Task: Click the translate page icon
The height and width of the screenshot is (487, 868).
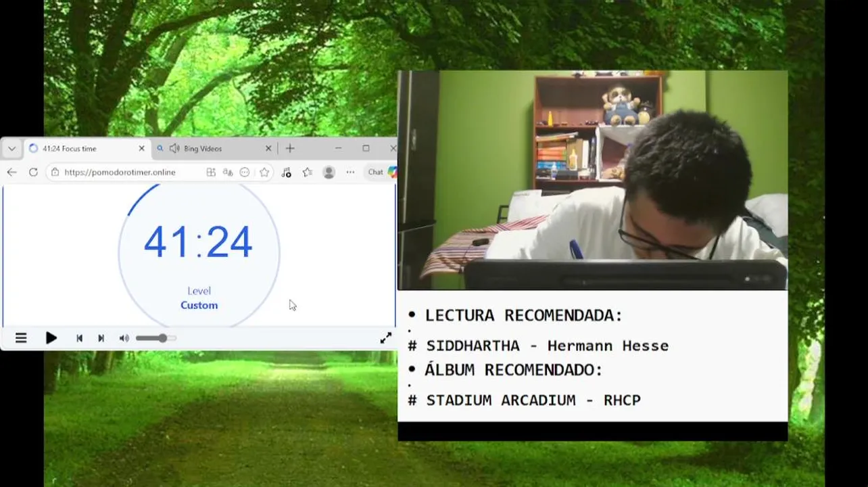Action: [x=228, y=172]
